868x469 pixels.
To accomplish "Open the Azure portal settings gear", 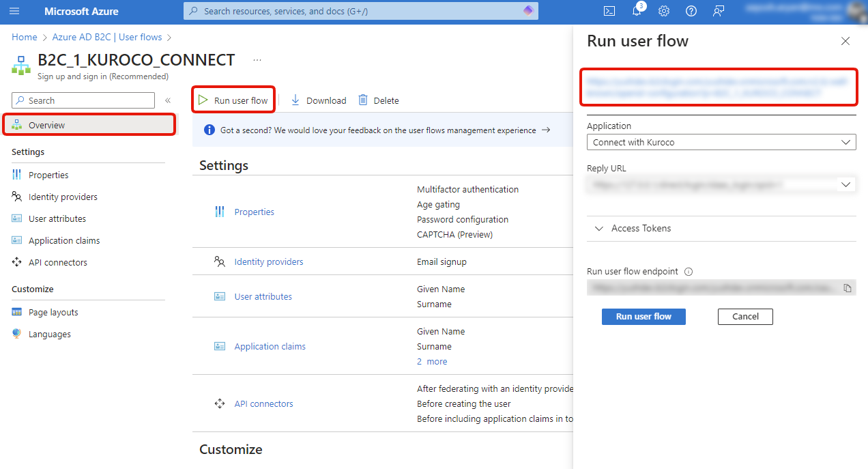I will pos(663,11).
